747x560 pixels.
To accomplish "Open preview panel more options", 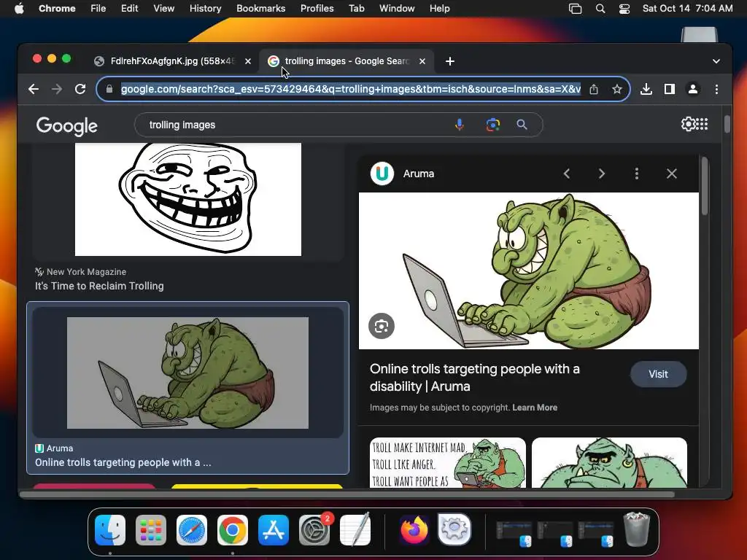I will (636, 174).
